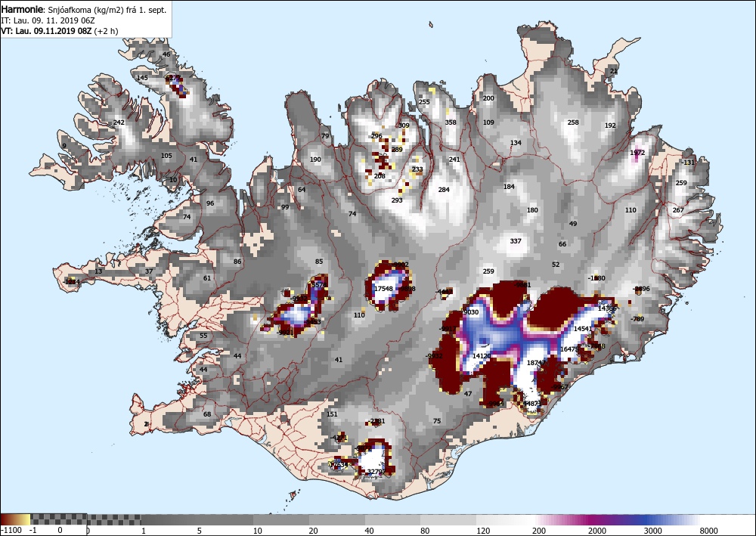
Task: Click the map value 68 in the southwest
Action: click(207, 414)
